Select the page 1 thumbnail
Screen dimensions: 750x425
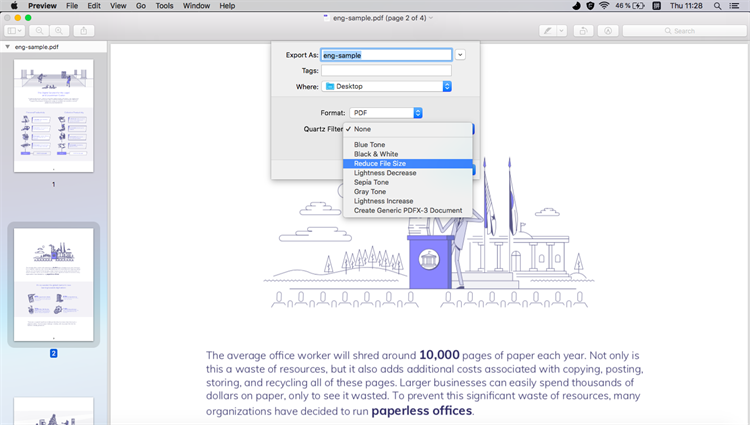coord(54,116)
